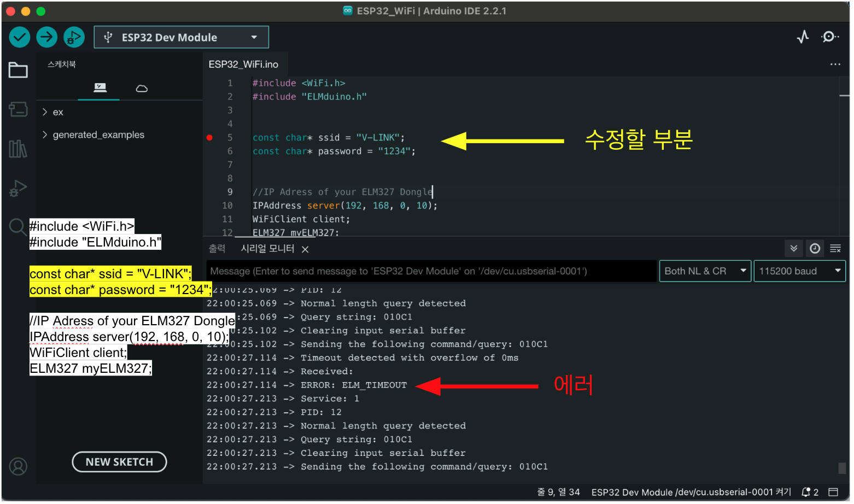Select the 시리얼 모니터 tab

[267, 249]
